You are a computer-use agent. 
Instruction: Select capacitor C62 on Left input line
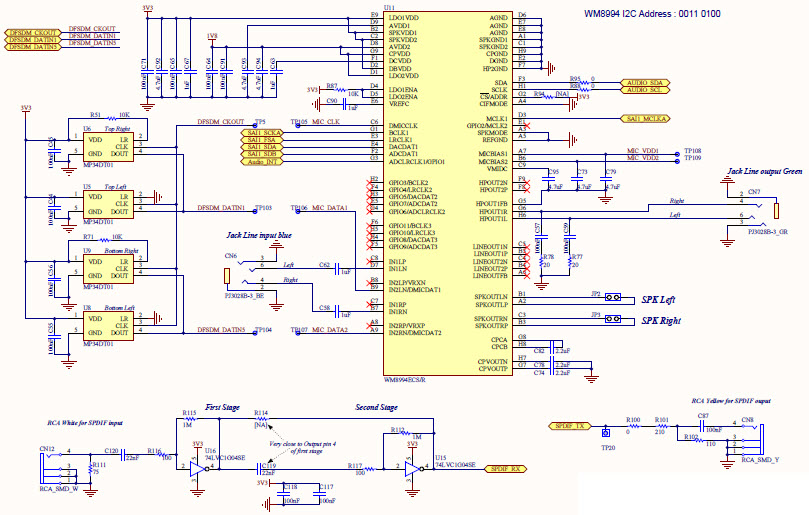click(336, 269)
